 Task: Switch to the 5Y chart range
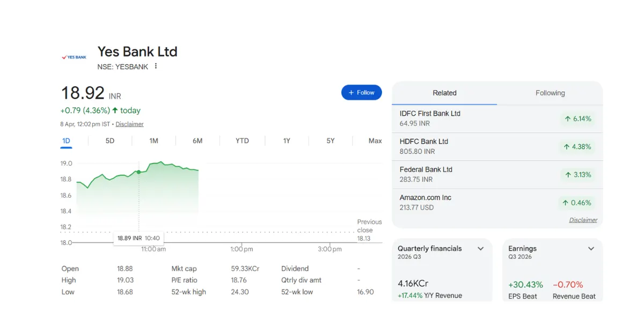point(331,141)
